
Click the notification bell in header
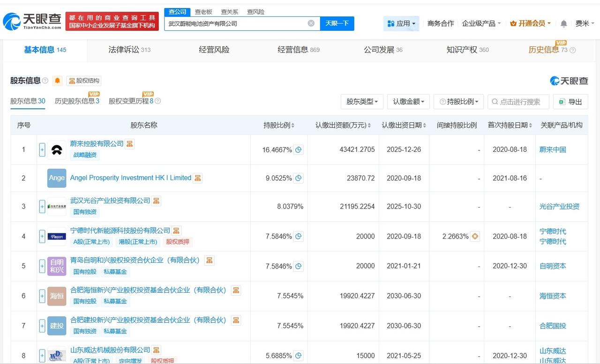tap(563, 23)
